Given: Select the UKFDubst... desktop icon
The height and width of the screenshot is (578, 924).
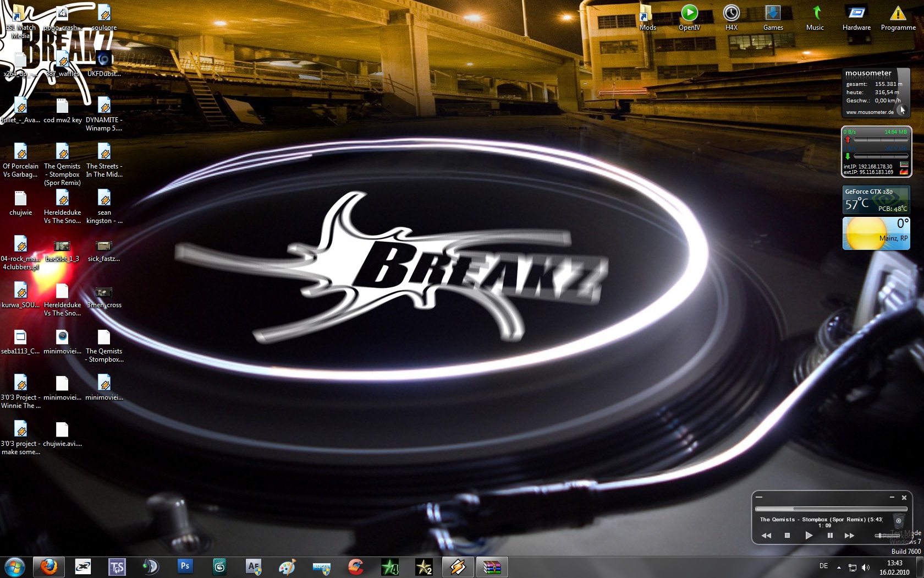Looking at the screenshot, I should [104, 63].
